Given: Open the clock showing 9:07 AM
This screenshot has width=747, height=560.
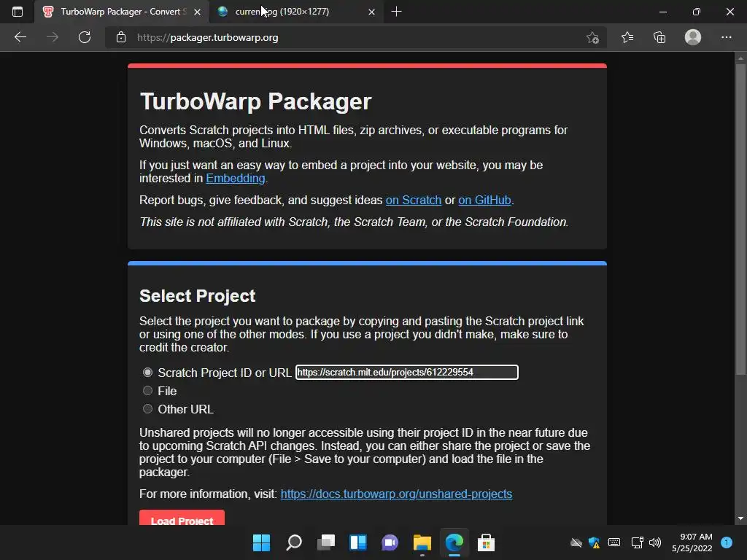Looking at the screenshot, I should pos(692,542).
